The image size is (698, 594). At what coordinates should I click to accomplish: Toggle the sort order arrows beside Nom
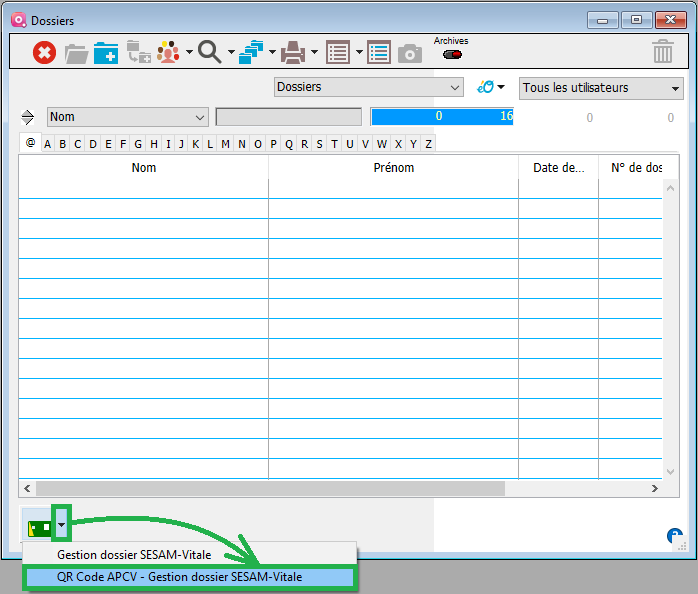pyautogui.click(x=28, y=117)
